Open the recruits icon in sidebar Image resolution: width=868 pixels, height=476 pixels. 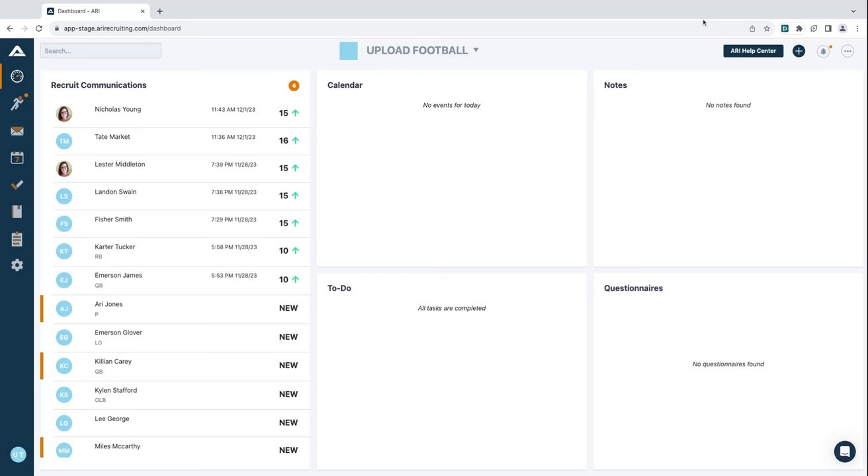point(17,104)
